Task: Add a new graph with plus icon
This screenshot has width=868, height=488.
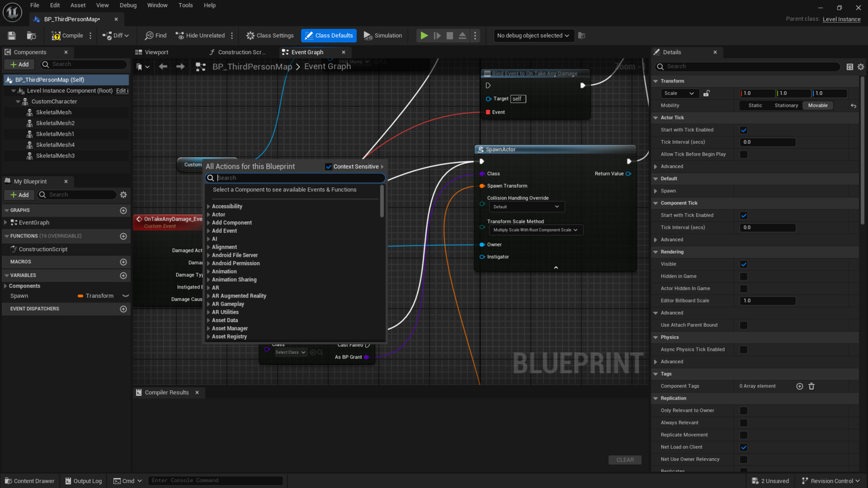Action: coord(123,210)
